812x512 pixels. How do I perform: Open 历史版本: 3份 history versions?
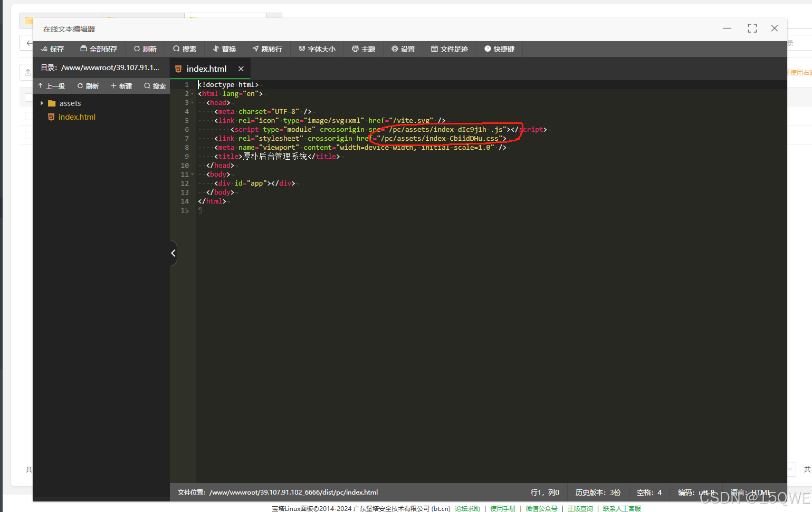[x=598, y=492]
